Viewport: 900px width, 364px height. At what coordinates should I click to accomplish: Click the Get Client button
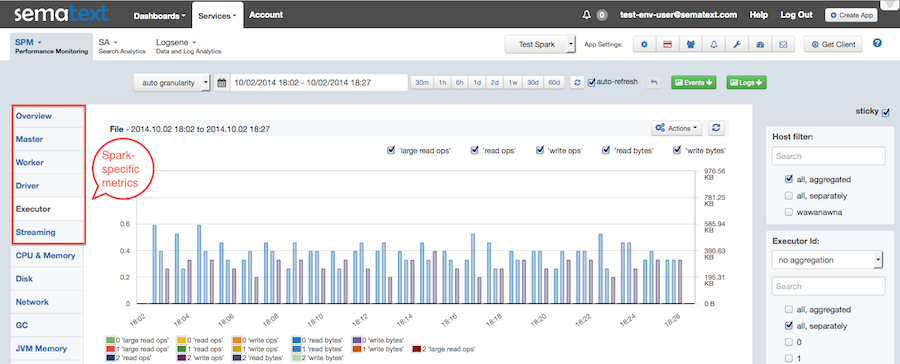click(833, 45)
